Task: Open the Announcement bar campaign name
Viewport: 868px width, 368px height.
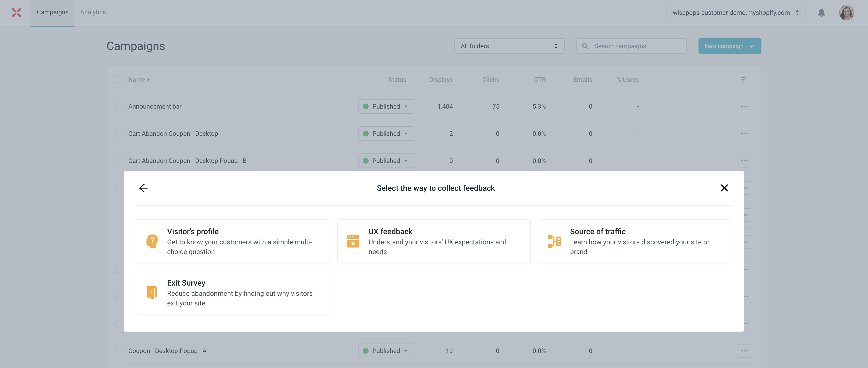Action: pos(155,107)
